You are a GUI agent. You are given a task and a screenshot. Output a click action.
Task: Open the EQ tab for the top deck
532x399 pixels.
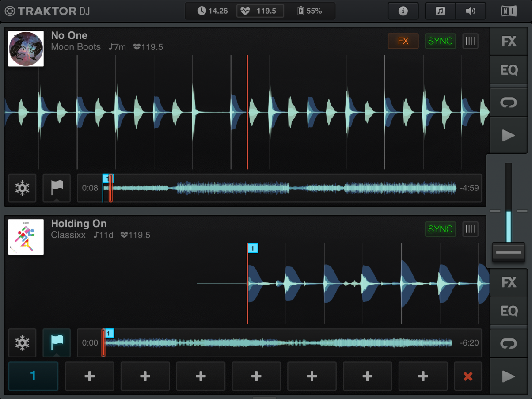point(509,70)
